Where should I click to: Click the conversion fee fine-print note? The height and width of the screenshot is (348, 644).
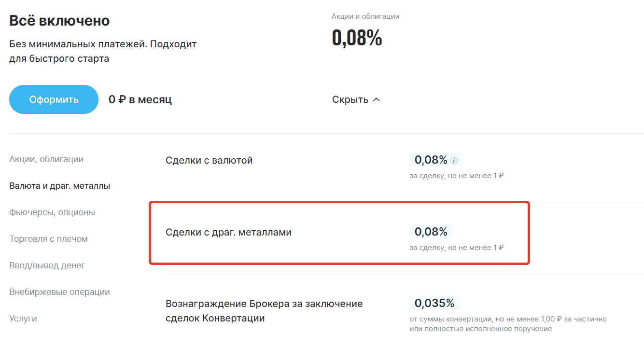[x=508, y=324]
